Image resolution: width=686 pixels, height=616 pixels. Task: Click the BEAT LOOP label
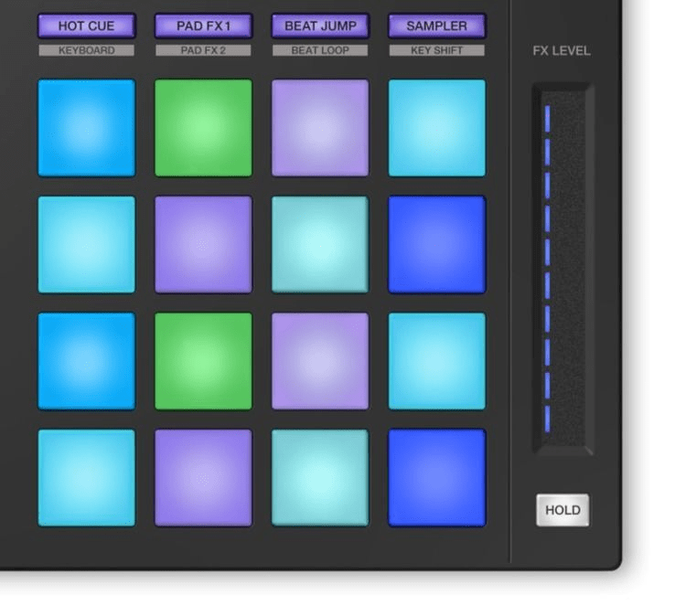click(320, 50)
